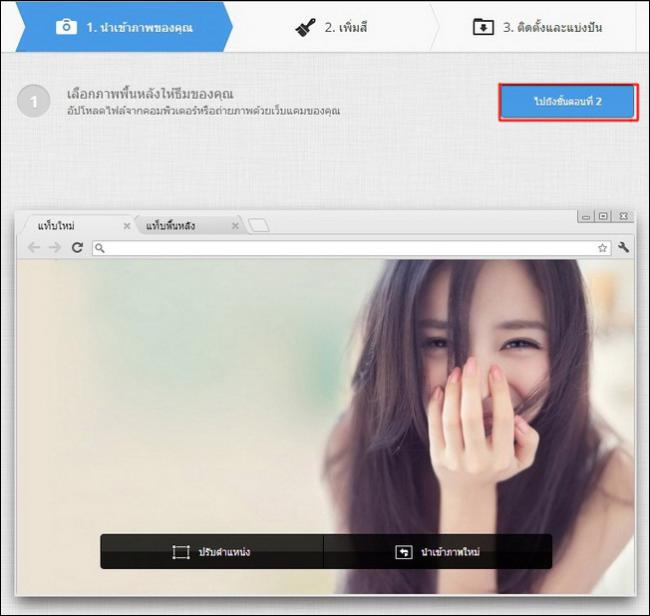The height and width of the screenshot is (616, 650).
Task: Click the search magnifier icon in address bar
Action: click(100, 248)
